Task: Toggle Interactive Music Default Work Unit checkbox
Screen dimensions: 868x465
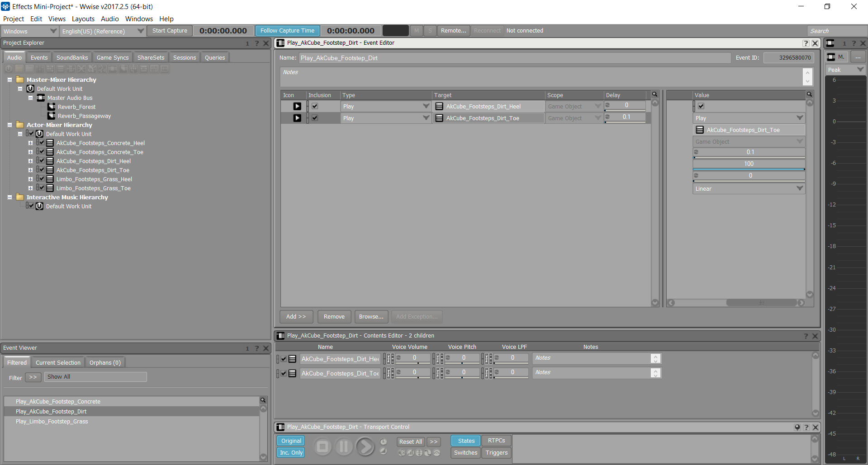Action: pos(31,206)
